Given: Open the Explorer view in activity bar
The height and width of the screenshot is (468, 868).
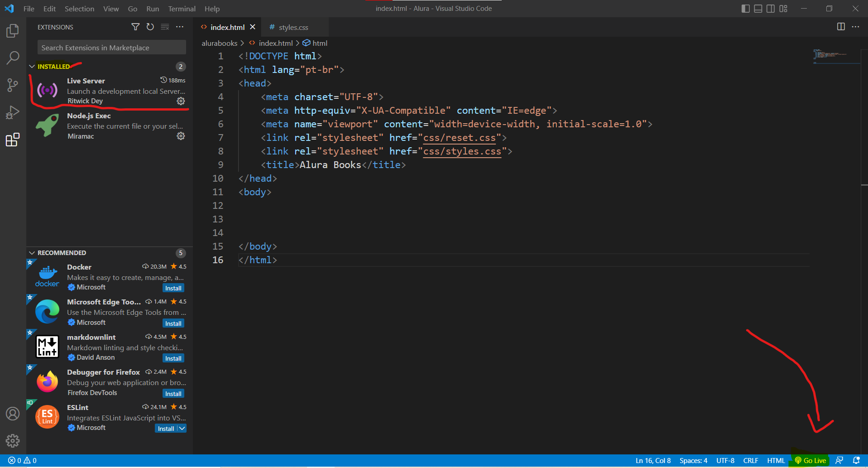Looking at the screenshot, I should (x=13, y=31).
